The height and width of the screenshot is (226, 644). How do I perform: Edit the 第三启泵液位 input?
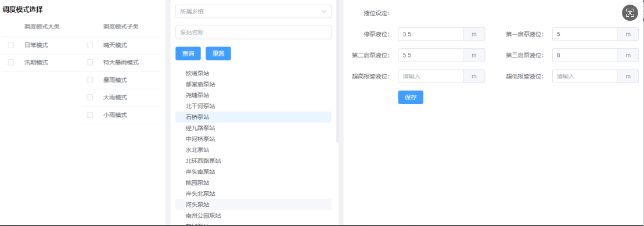584,55
